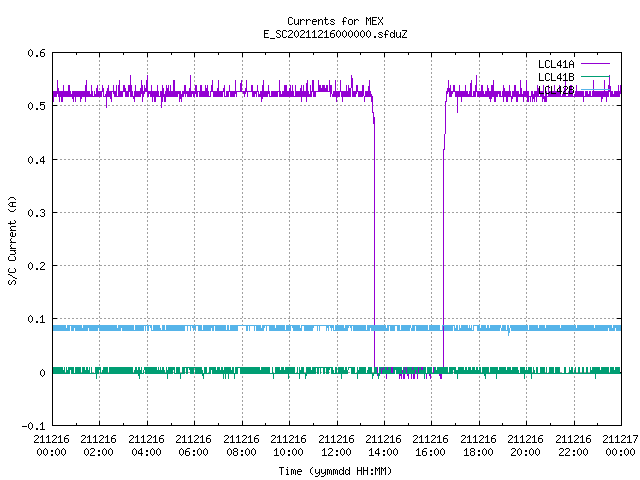The image size is (640, 480).
Task: Click the y-axis tick value 0
Action: point(42,373)
